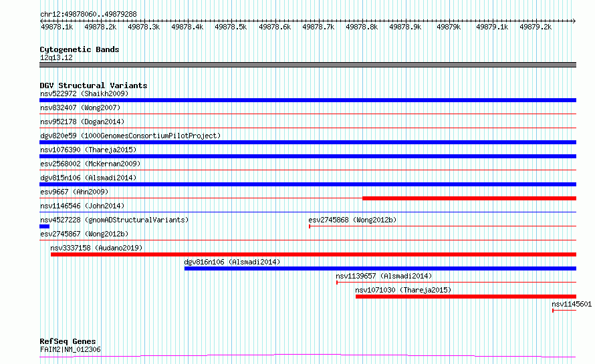The width and height of the screenshot is (595, 364).
Task: Open the FAIM2|NM_012306 gene label
Action: [x=70, y=349]
